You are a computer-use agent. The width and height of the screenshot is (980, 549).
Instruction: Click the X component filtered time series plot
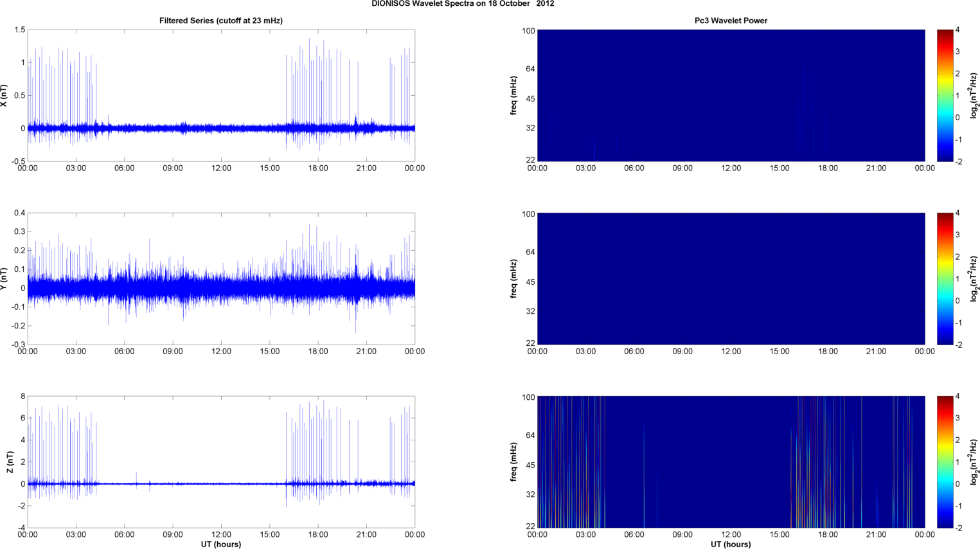point(221,95)
